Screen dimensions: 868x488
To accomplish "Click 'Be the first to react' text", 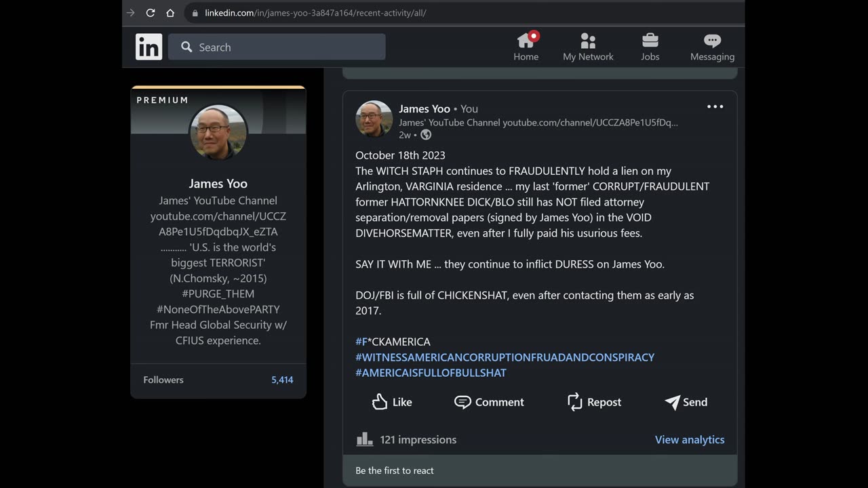I will (x=395, y=470).
